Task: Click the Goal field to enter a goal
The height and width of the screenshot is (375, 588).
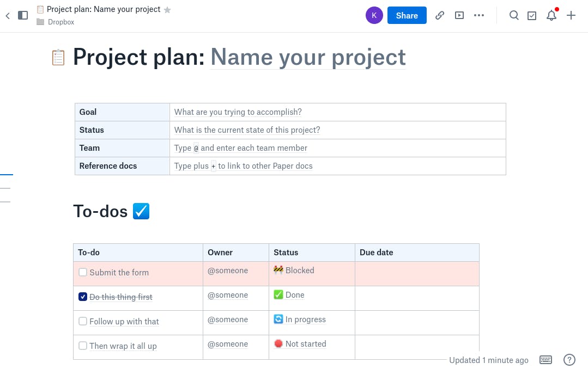Action: 238,112
